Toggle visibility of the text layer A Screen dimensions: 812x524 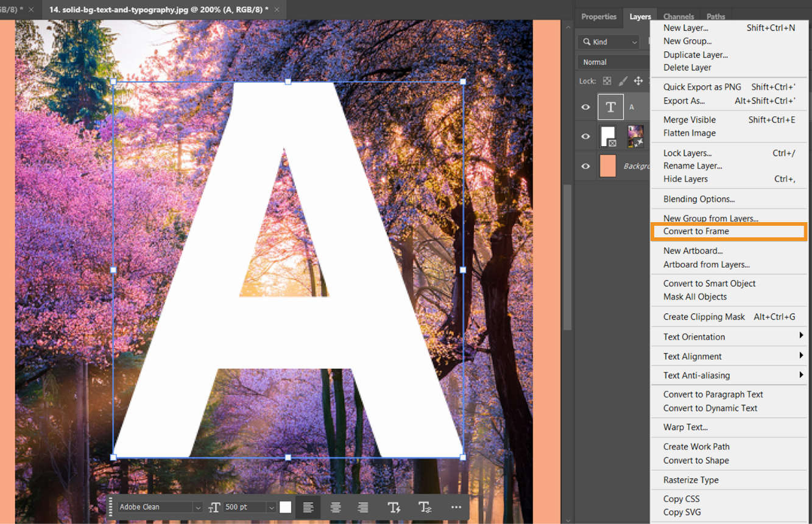click(x=585, y=107)
